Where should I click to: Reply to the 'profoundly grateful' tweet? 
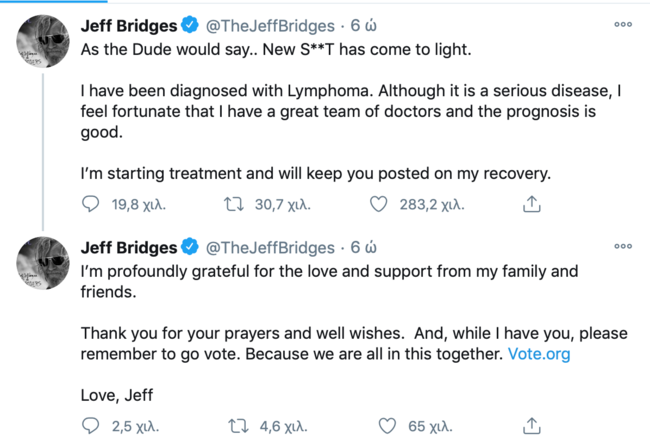click(x=90, y=426)
